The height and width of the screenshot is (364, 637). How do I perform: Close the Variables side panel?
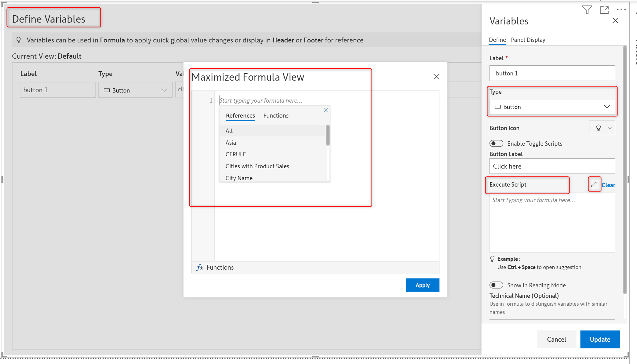[615, 20]
